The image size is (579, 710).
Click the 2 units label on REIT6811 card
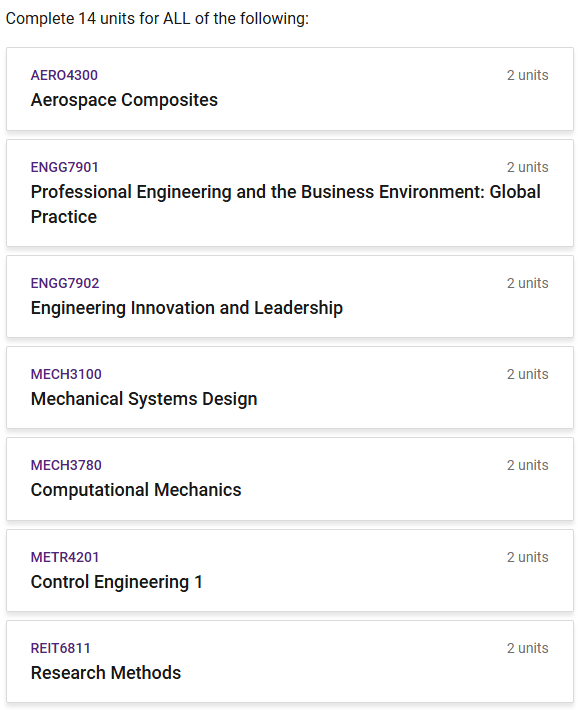[527, 648]
